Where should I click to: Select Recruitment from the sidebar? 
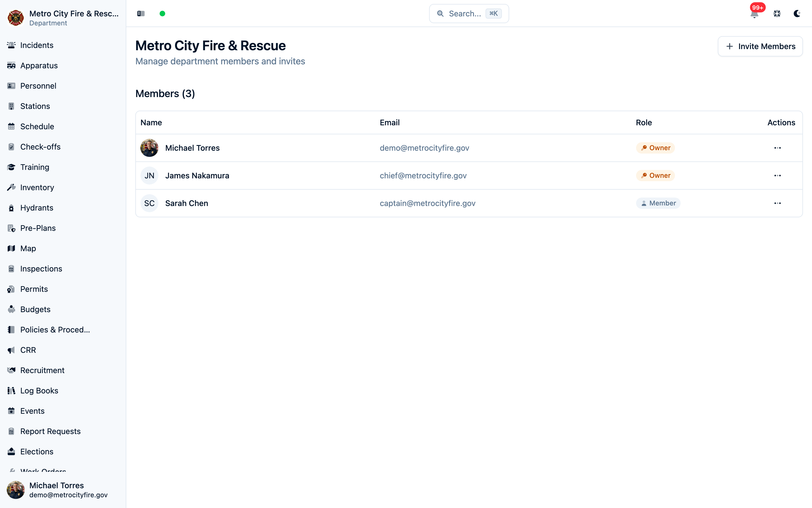[x=63, y=370]
